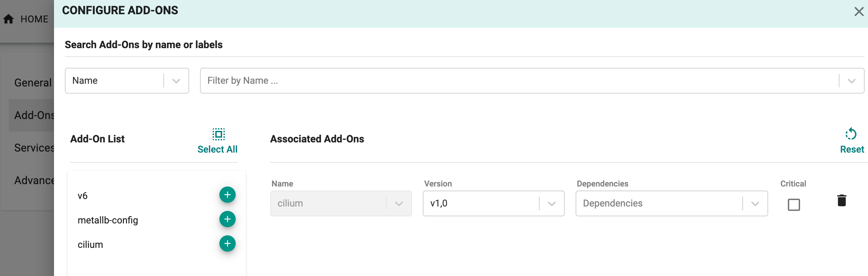868x276 pixels.
Task: Go to HOME in the top bar
Action: coord(34,19)
